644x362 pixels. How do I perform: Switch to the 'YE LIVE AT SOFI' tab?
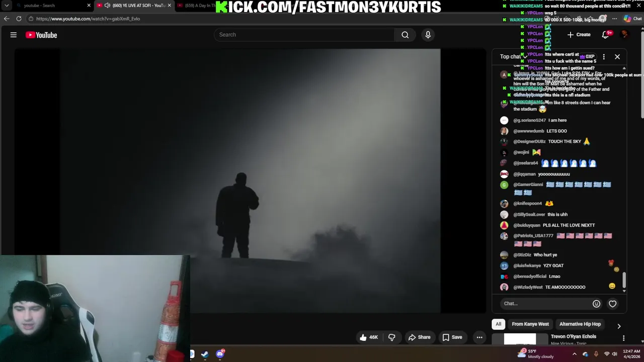pos(134,6)
